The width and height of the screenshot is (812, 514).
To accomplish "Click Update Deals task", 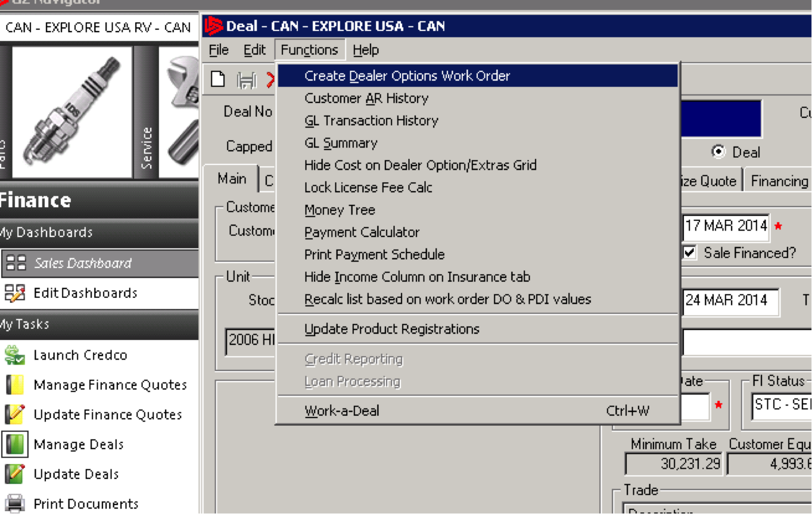I will coord(76,474).
